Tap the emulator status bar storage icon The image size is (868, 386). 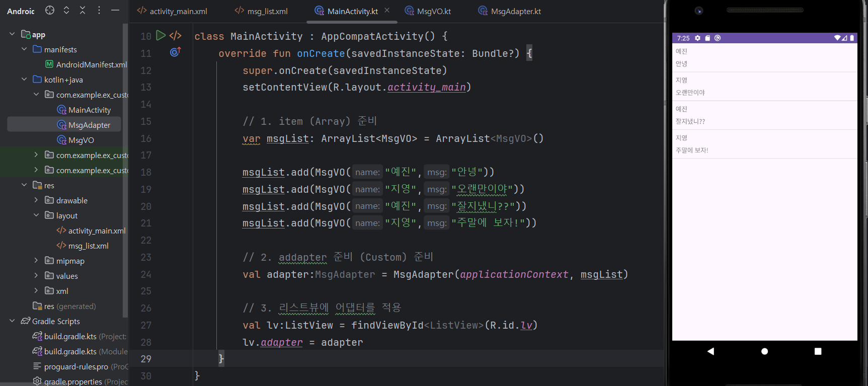click(x=707, y=38)
